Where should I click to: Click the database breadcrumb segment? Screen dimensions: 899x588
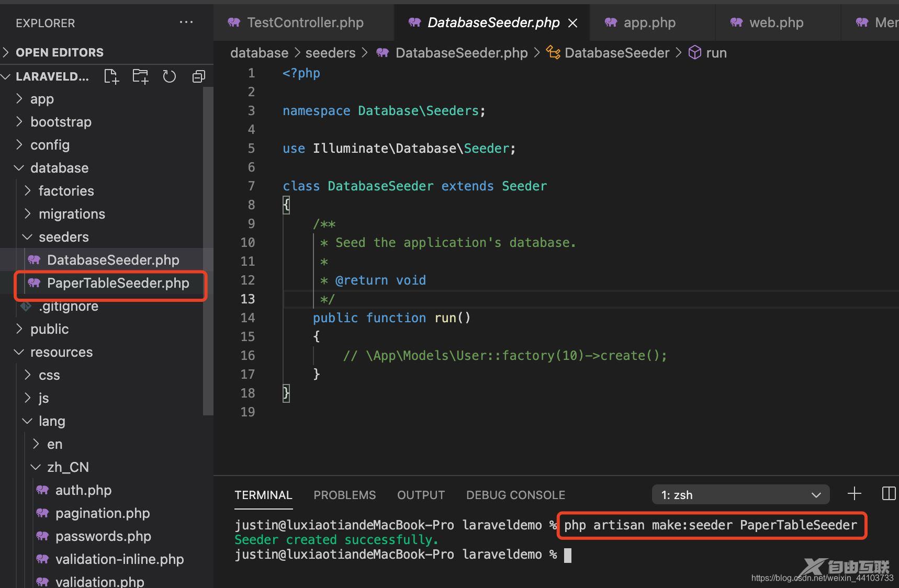(259, 53)
